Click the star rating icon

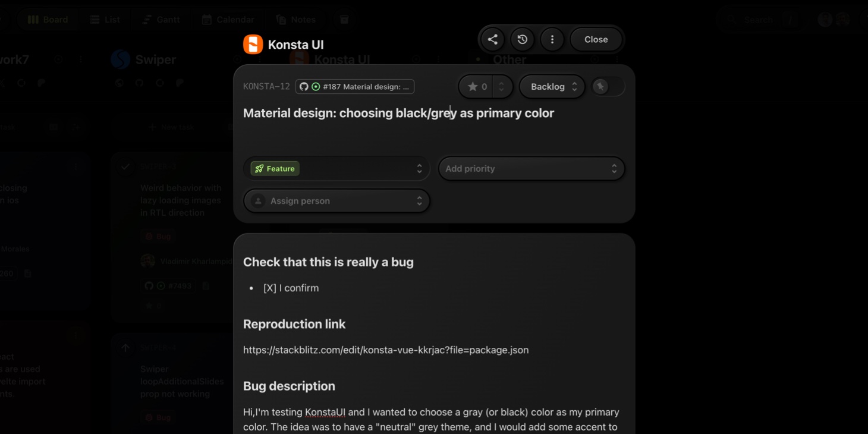pyautogui.click(x=473, y=87)
